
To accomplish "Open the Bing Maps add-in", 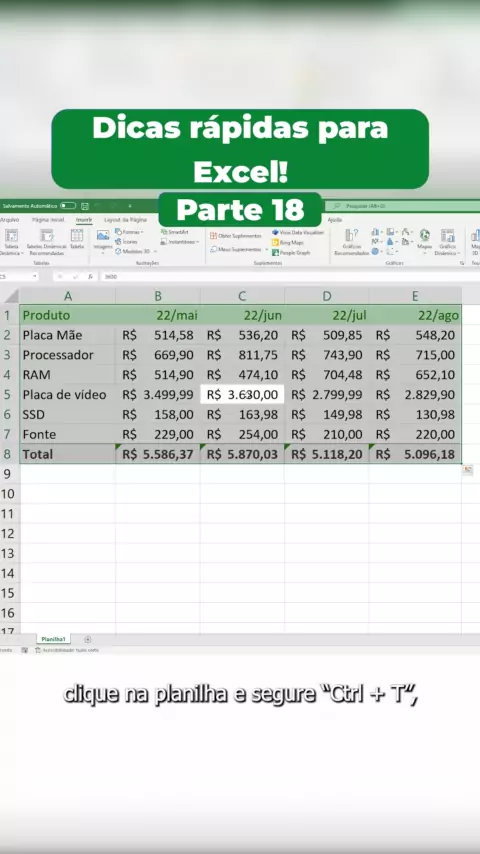I will coord(288,242).
